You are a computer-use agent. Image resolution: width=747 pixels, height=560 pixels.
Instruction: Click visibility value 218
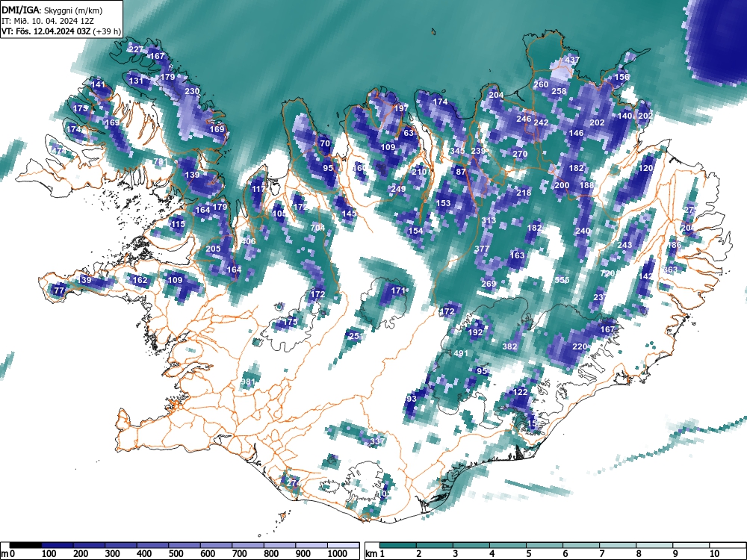tap(524, 193)
